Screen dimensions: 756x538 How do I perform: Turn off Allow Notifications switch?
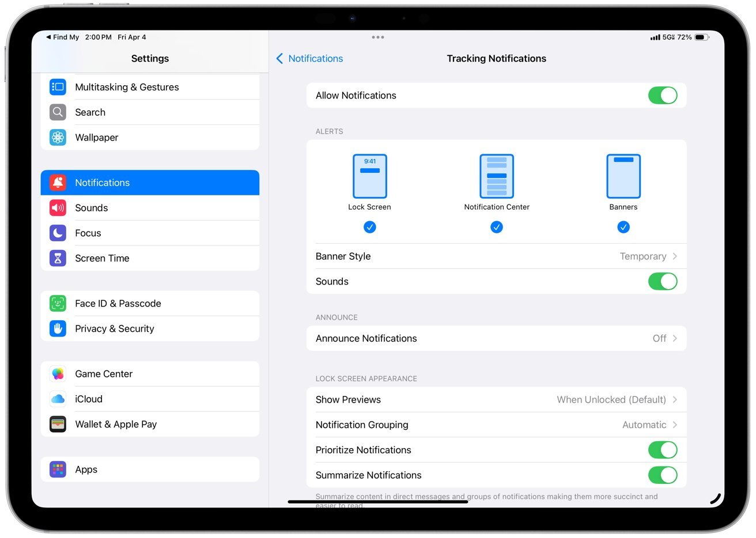coord(663,96)
